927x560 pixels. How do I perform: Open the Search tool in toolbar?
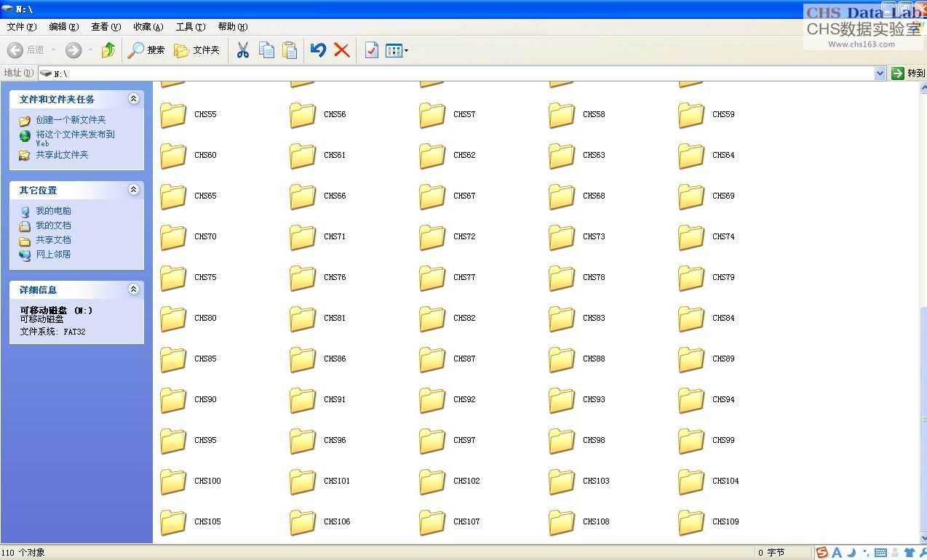point(146,50)
